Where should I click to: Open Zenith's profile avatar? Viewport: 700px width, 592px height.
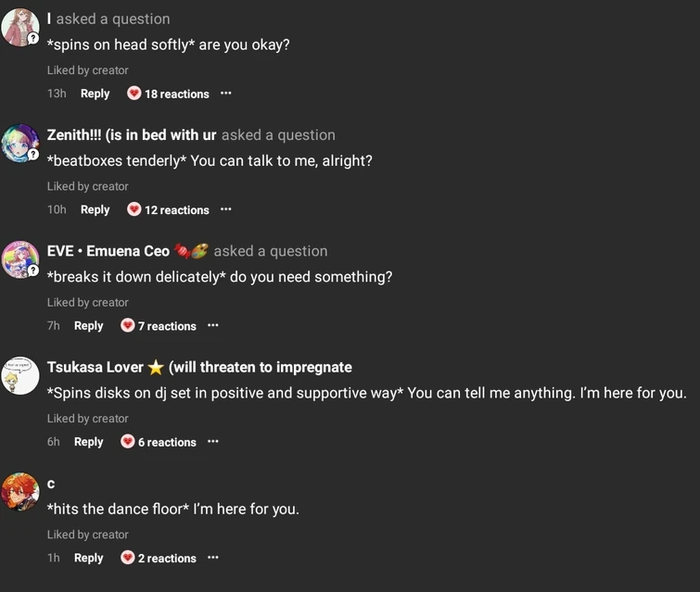coord(20,144)
